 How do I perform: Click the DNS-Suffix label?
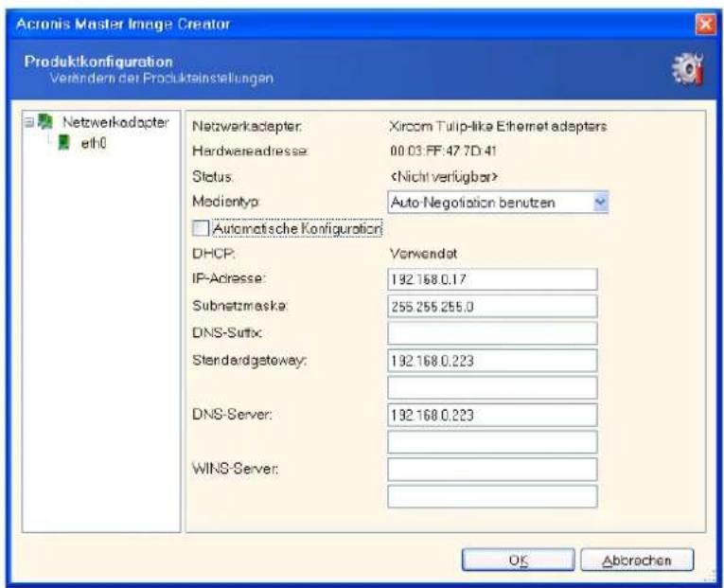(x=227, y=333)
